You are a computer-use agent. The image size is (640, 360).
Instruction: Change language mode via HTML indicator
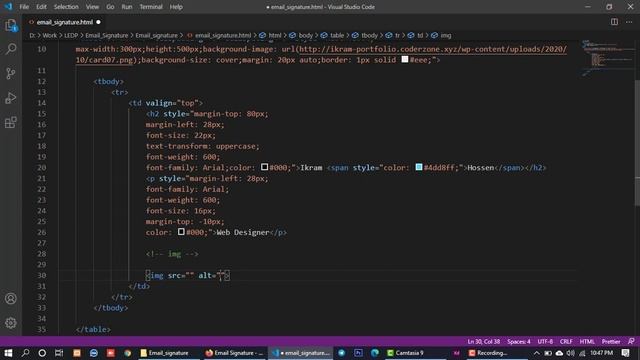click(587, 341)
